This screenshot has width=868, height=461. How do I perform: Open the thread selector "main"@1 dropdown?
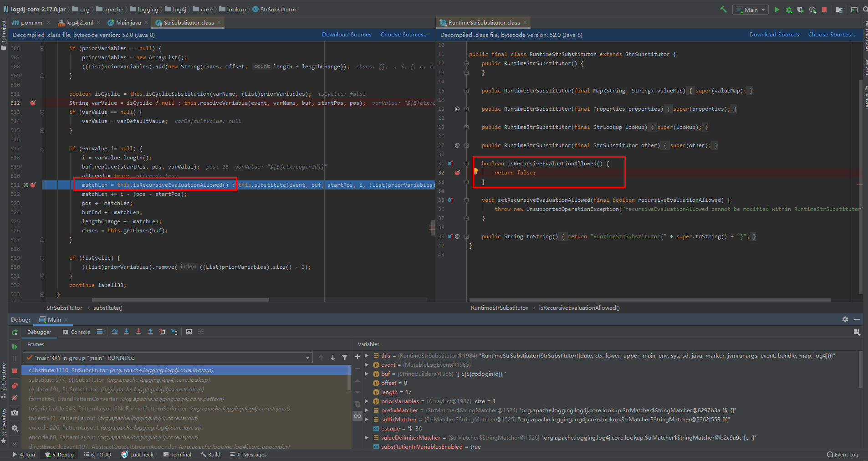168,358
